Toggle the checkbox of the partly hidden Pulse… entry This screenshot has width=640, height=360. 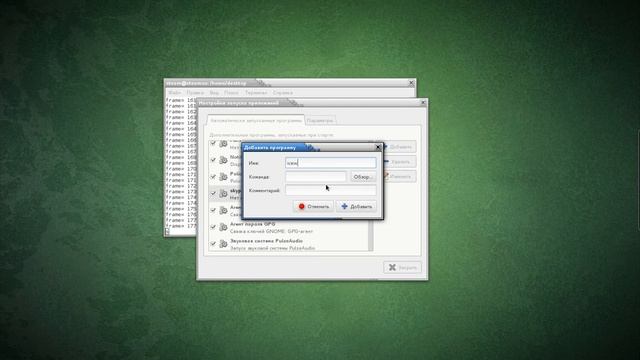tap(213, 176)
